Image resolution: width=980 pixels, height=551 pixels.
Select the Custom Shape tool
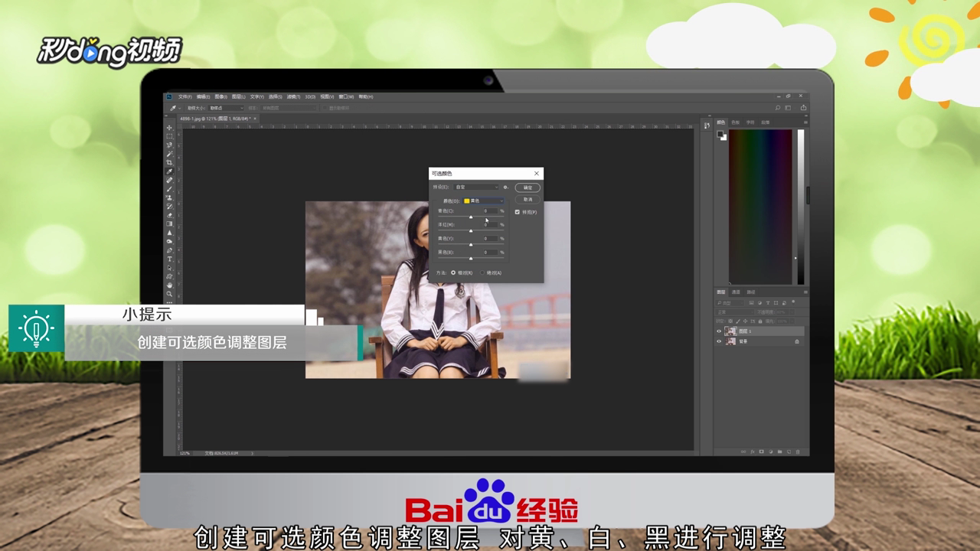tap(169, 276)
